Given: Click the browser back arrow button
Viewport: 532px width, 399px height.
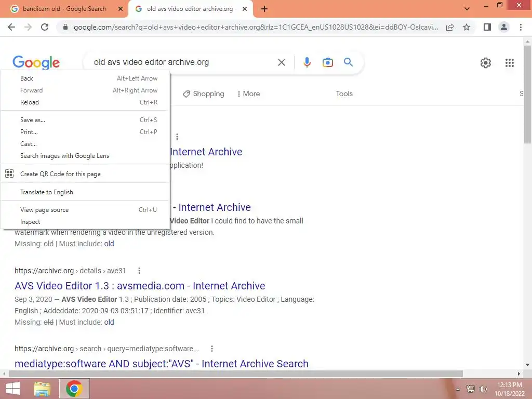Looking at the screenshot, I should 11,27.
